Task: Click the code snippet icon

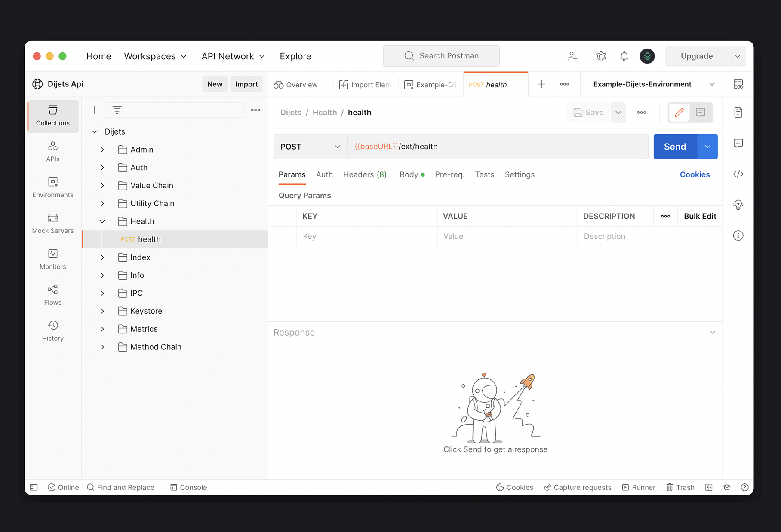Action: tap(738, 174)
